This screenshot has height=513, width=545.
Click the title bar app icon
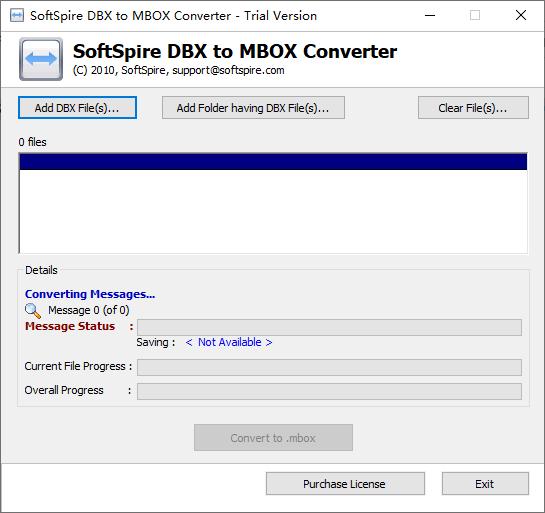coord(17,16)
